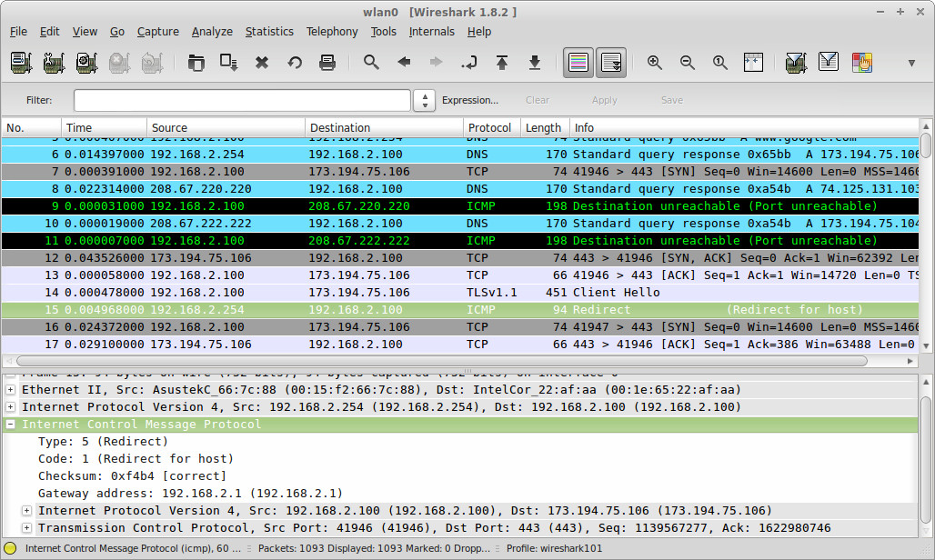Click packet list vertical scrollbar thumb
935x560 pixels.
pyautogui.click(x=926, y=145)
